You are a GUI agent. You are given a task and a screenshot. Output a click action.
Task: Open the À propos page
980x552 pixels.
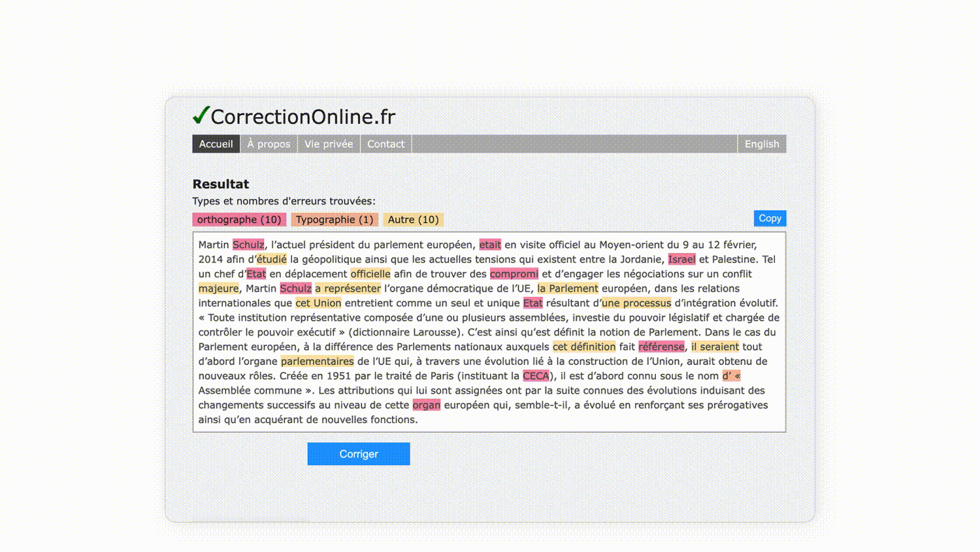[x=268, y=144]
